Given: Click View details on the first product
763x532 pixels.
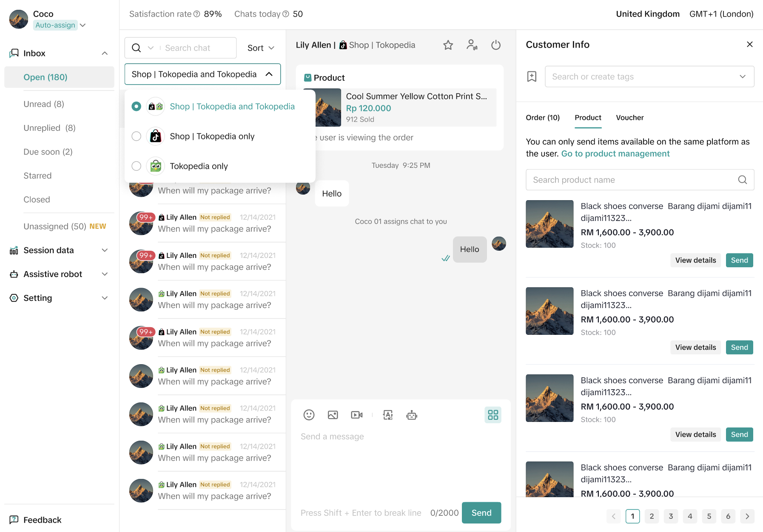Looking at the screenshot, I should point(695,260).
